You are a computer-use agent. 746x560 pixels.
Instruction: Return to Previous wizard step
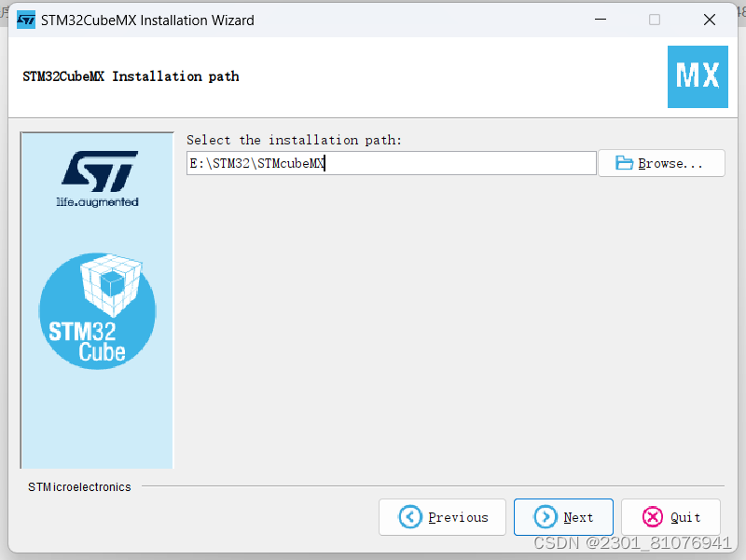click(442, 517)
